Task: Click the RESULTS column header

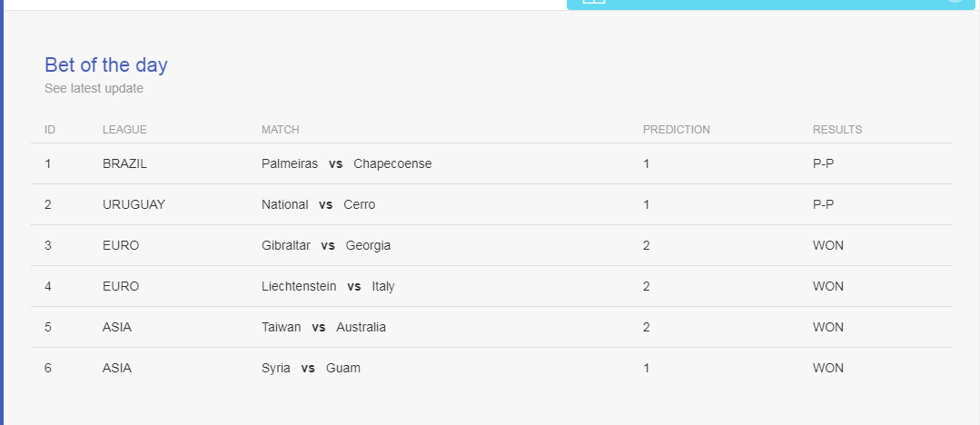Action: point(836,129)
